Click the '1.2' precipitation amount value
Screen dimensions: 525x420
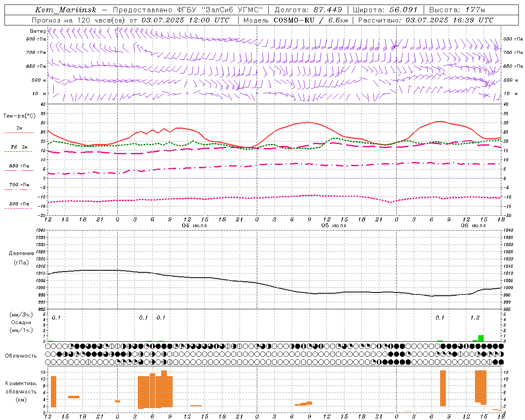coord(475,318)
